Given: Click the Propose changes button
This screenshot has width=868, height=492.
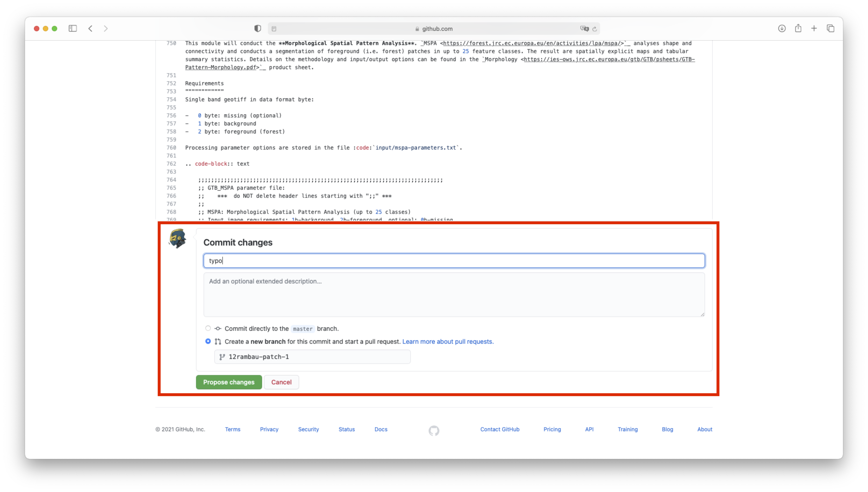Looking at the screenshot, I should [x=229, y=382].
